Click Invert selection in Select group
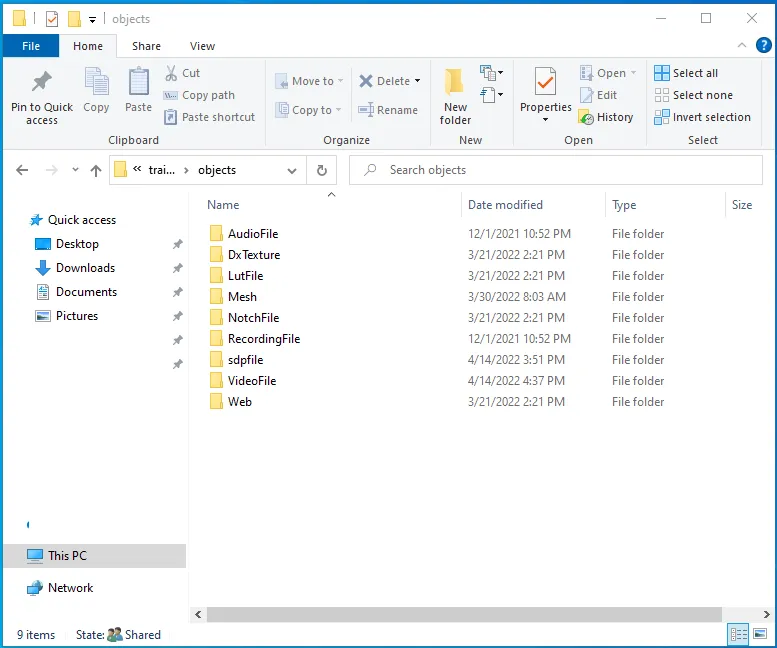 (x=702, y=117)
